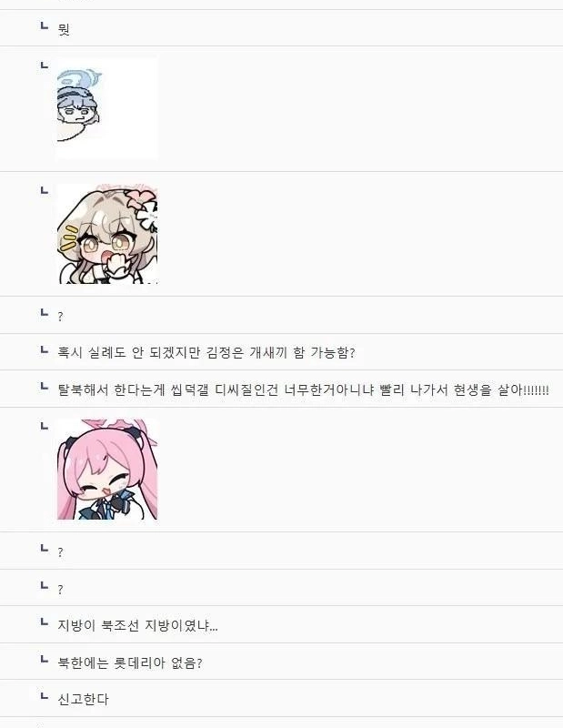Image resolution: width=563 pixels, height=728 pixels.
Task: Click the '?' reply directly below the beige-haired sticker
Action: pos(60,317)
